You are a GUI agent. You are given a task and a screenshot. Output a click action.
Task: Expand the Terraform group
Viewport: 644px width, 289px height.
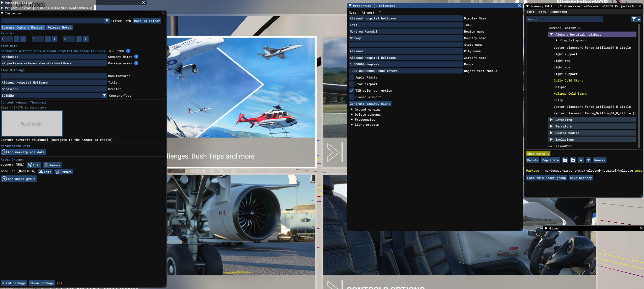551,126
